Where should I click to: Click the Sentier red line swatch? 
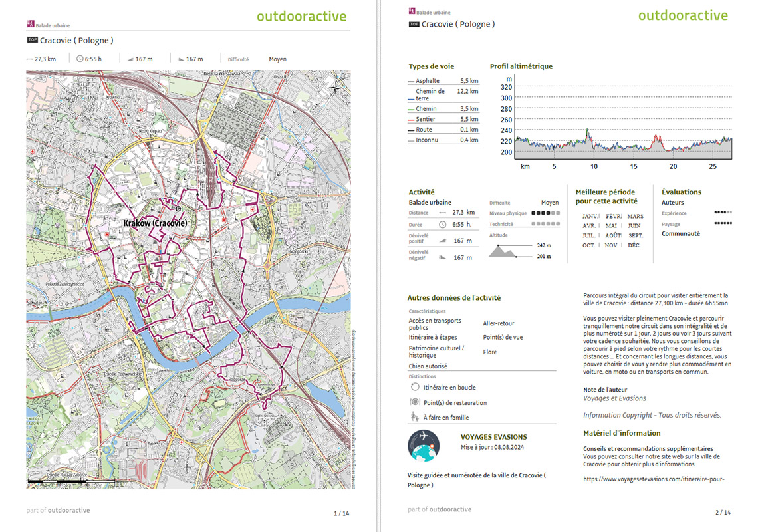(411, 120)
